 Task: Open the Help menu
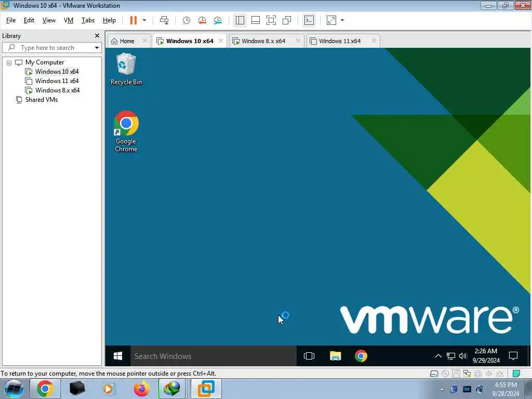tap(109, 20)
